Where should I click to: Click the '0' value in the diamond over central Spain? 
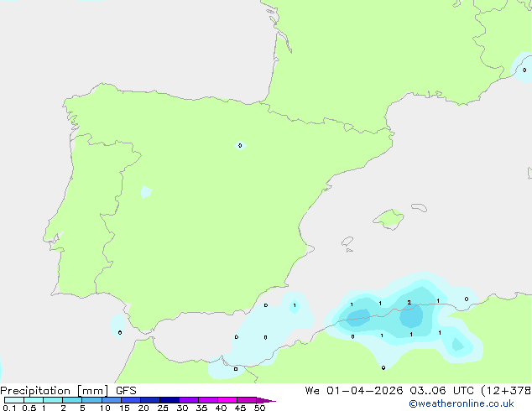click(240, 145)
